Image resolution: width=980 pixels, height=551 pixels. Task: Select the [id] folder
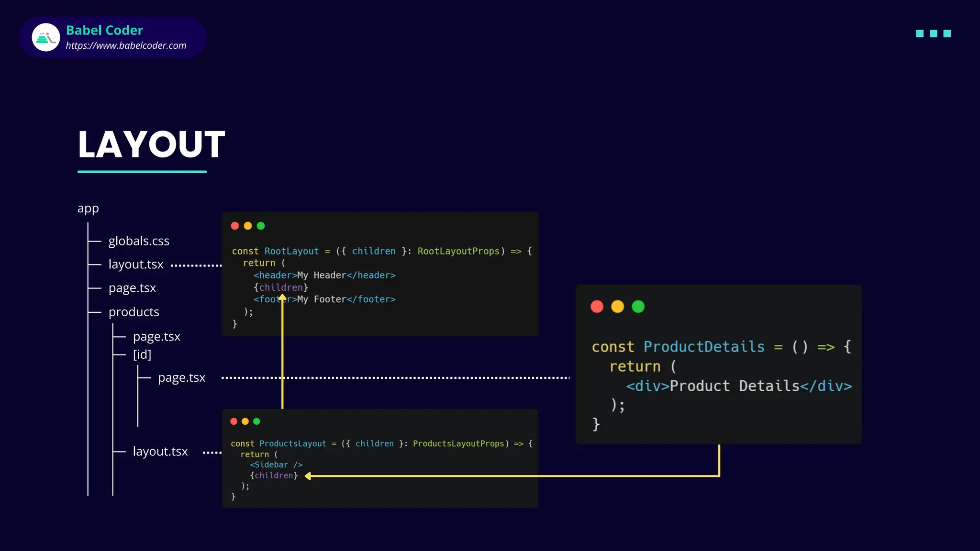(142, 354)
